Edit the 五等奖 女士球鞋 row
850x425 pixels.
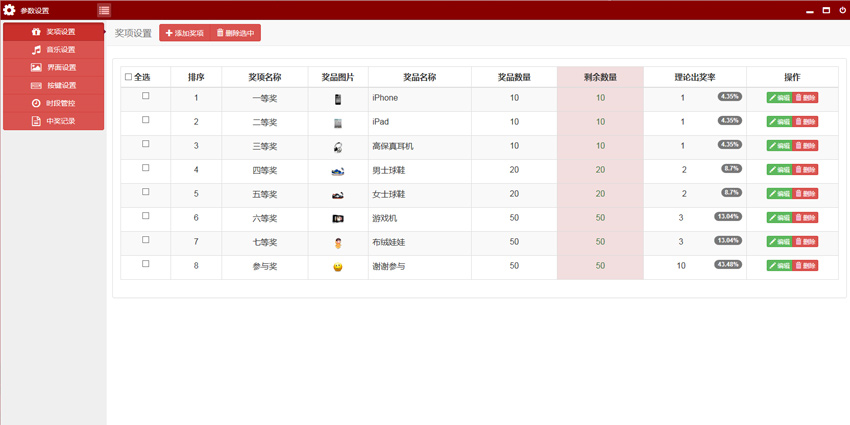[780, 194]
